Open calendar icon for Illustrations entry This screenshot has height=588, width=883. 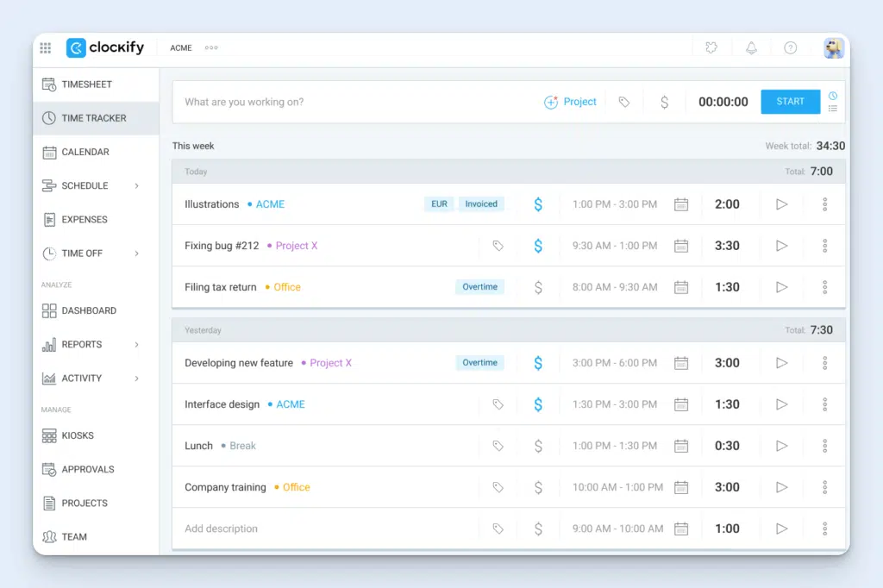[x=681, y=204]
